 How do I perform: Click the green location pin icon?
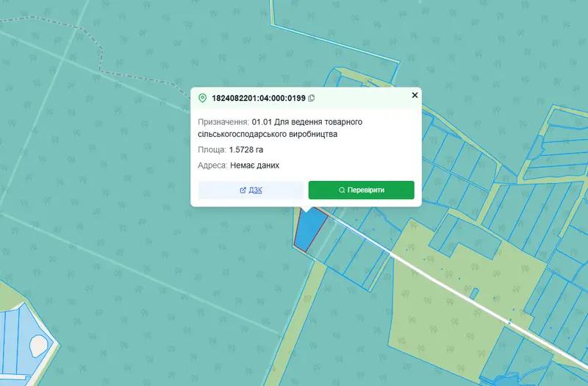point(203,99)
